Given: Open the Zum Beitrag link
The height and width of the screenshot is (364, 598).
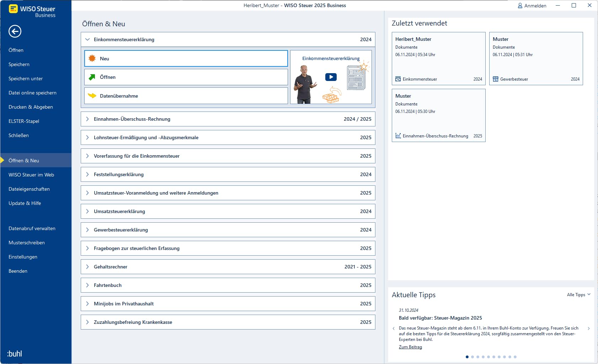Looking at the screenshot, I should pyautogui.click(x=410, y=347).
